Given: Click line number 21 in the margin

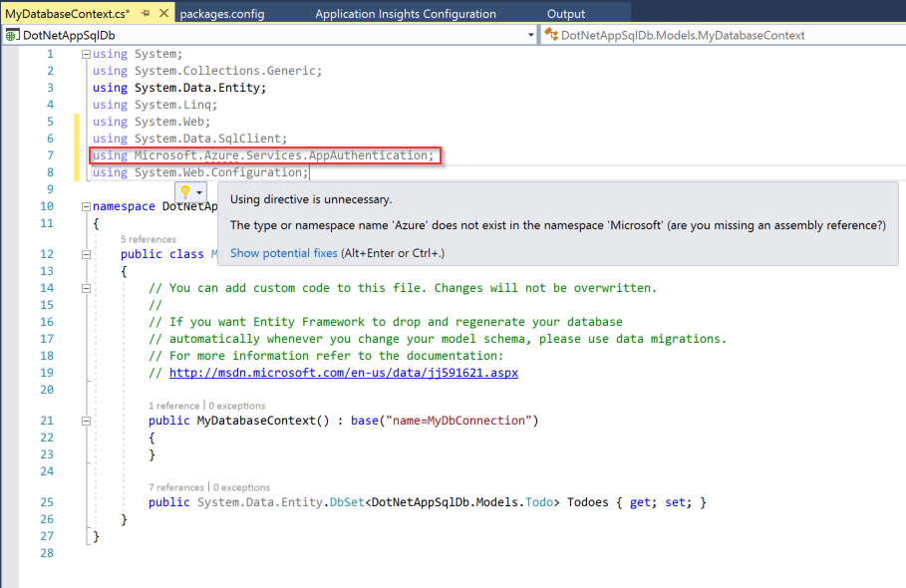Looking at the screenshot, I should (x=47, y=421).
